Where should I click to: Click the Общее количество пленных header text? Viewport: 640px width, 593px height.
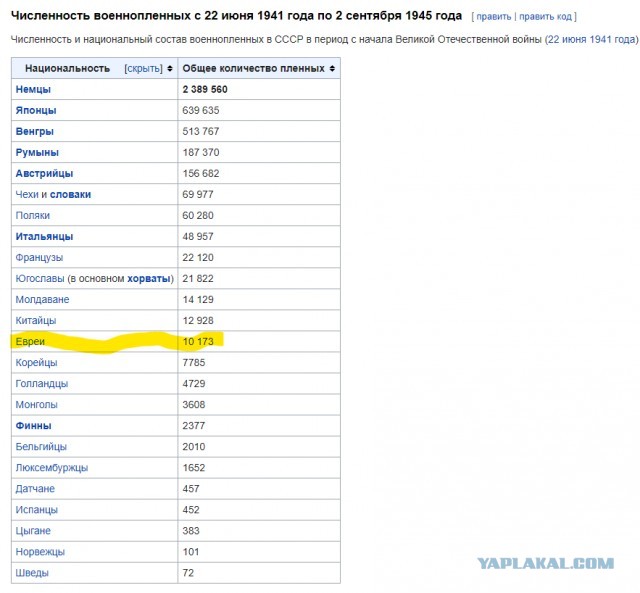pos(253,69)
